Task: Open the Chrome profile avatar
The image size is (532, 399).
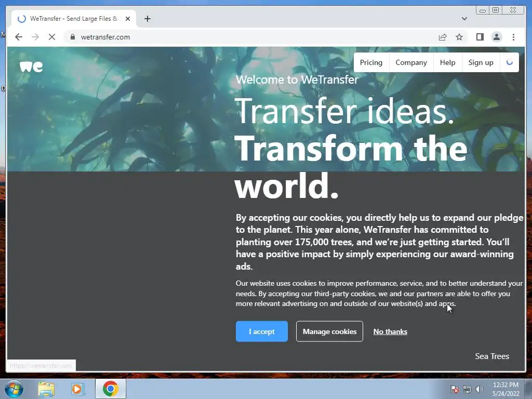Action: click(496, 37)
